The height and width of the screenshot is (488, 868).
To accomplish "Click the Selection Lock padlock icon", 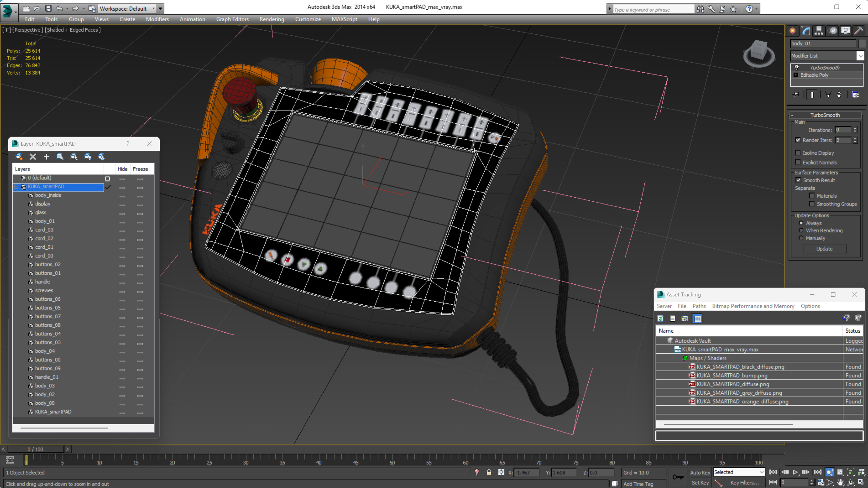I will point(489,472).
